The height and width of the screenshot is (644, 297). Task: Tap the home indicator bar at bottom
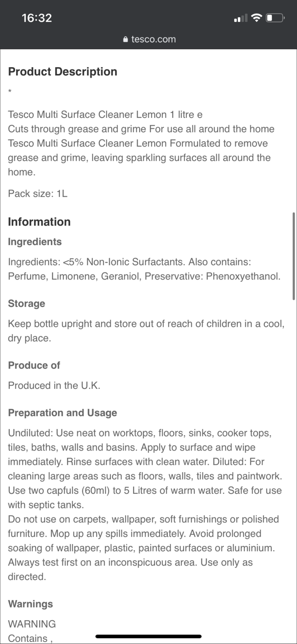coord(148,636)
